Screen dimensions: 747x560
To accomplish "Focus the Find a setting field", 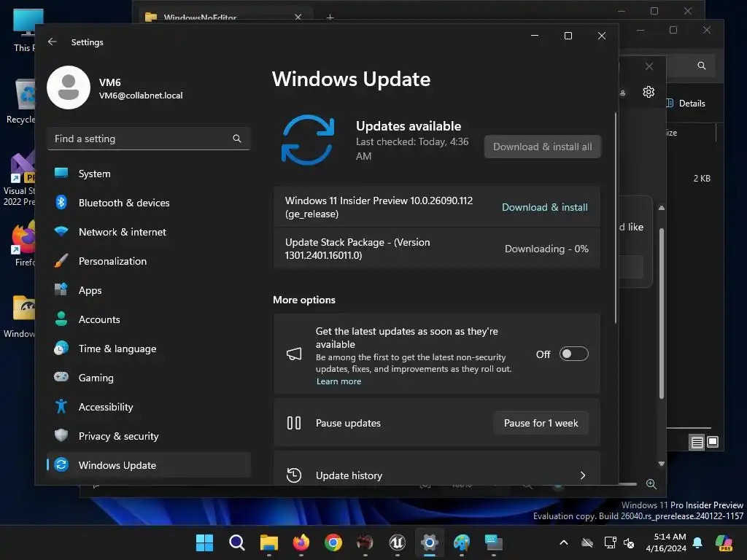I will [149, 139].
